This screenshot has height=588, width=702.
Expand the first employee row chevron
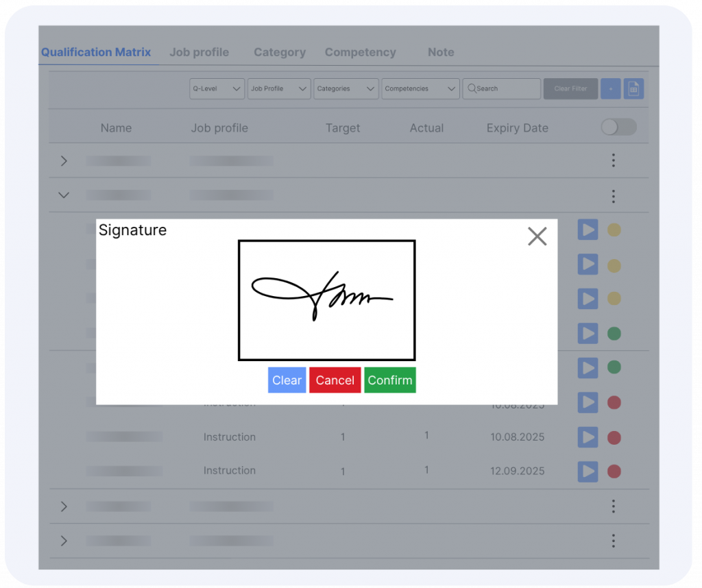tap(64, 161)
